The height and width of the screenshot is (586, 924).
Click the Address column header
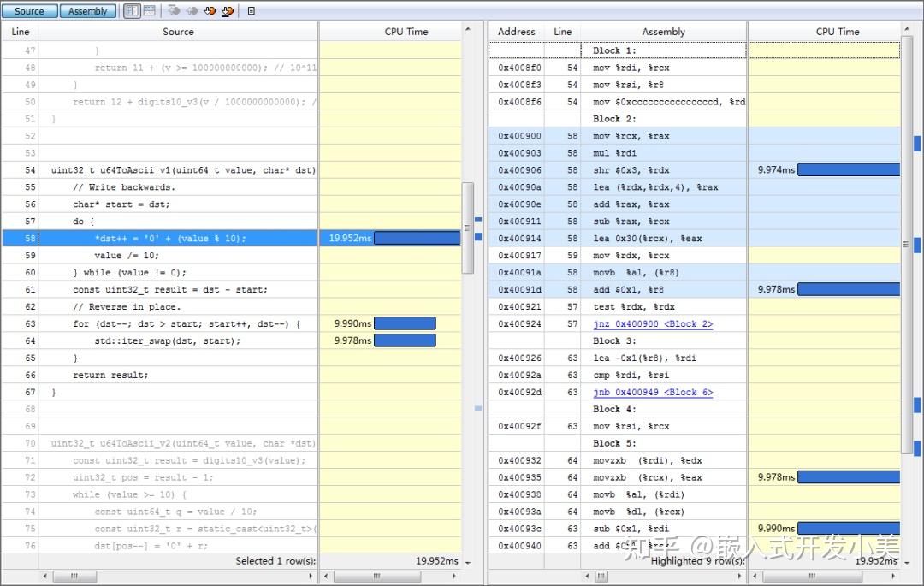(516, 31)
